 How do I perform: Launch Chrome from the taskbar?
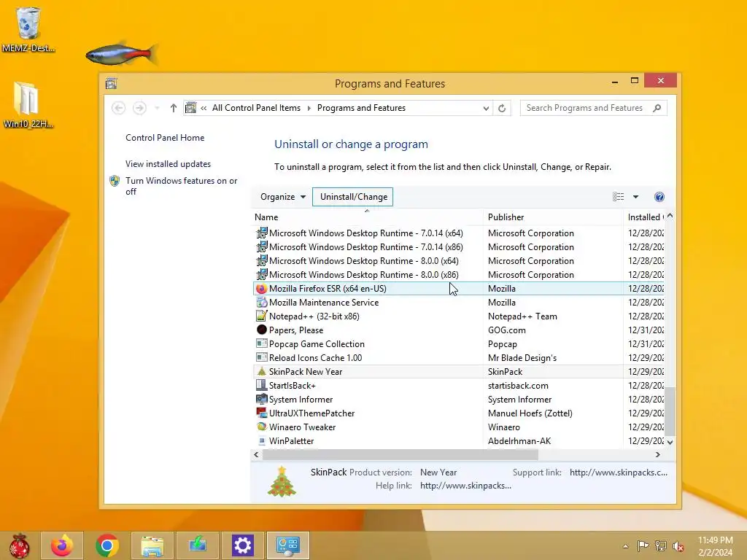click(x=107, y=545)
